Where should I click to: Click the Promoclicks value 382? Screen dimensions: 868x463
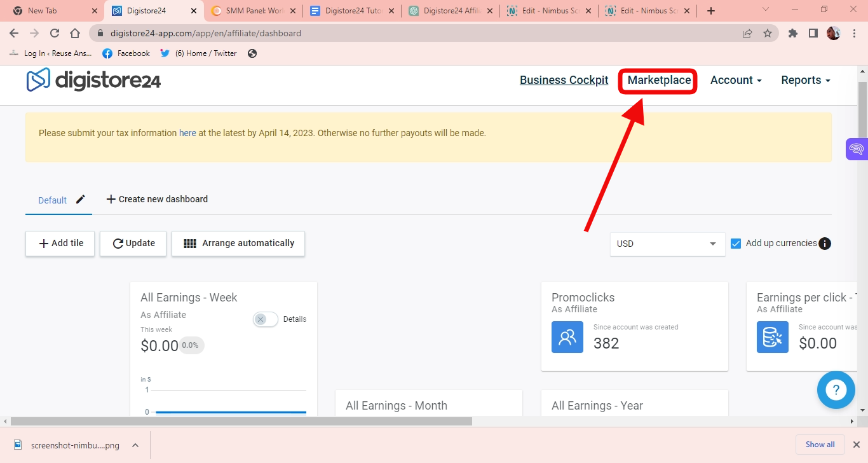tap(606, 343)
